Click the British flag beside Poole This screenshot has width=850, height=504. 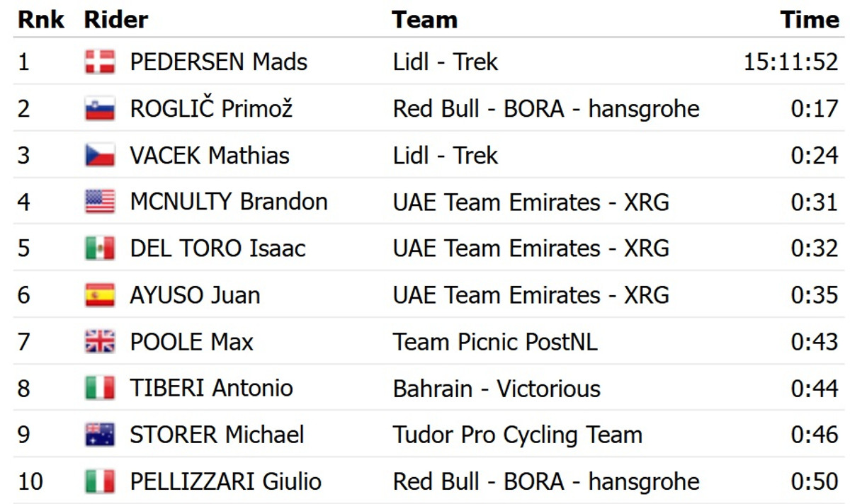coord(100,343)
